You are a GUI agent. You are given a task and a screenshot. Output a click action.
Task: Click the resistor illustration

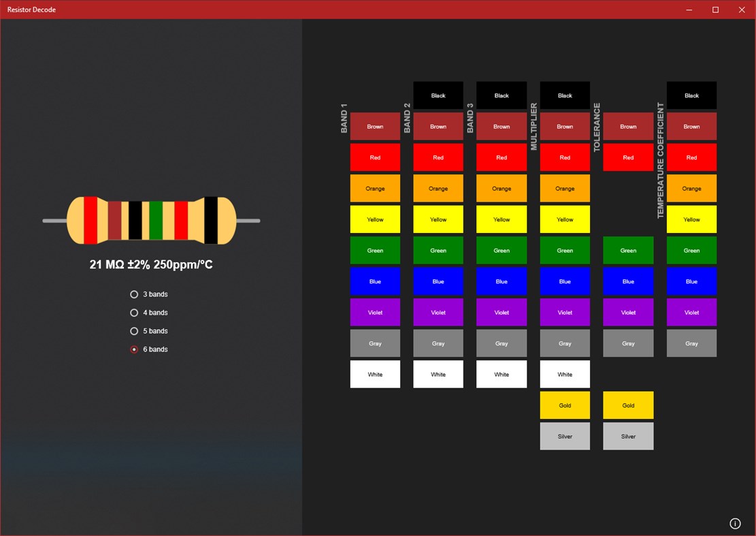point(150,220)
